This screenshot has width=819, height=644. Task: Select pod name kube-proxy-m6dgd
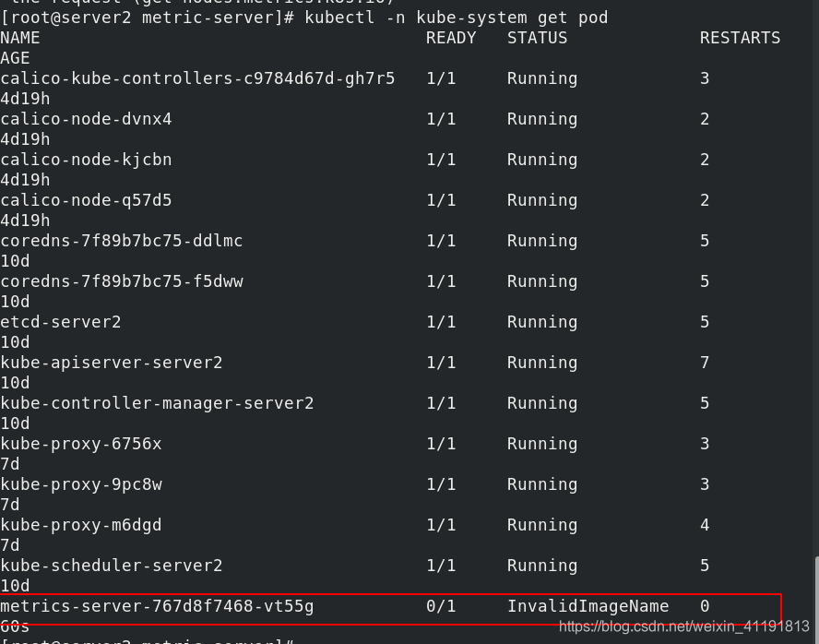(x=81, y=525)
